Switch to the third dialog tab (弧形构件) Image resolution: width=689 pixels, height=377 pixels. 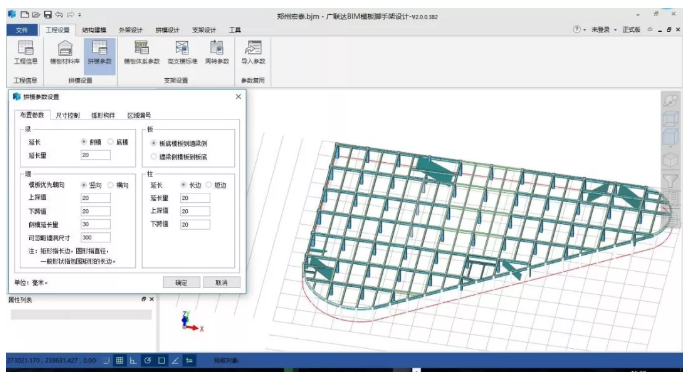(103, 115)
